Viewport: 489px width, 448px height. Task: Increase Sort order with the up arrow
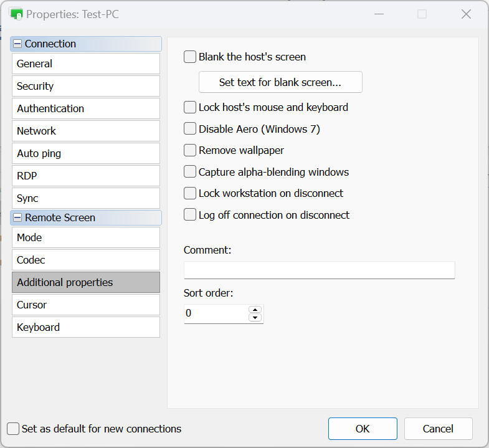tap(254, 309)
